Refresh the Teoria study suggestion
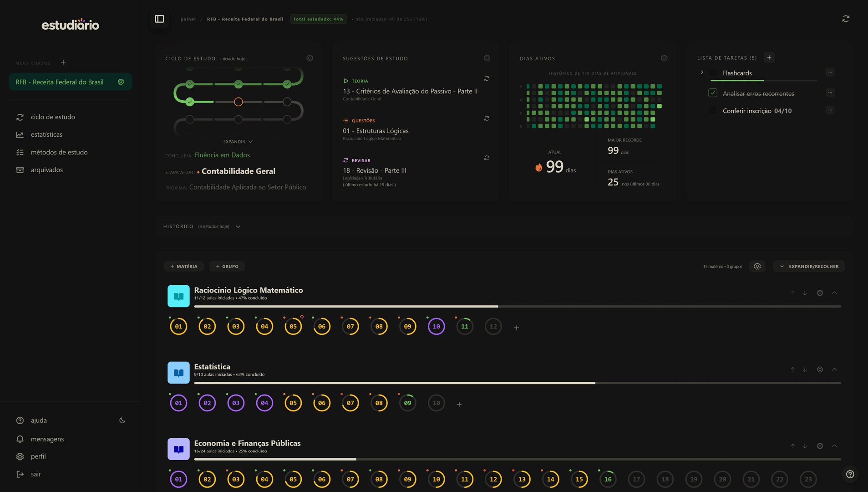The height and width of the screenshot is (492, 868). (x=487, y=78)
